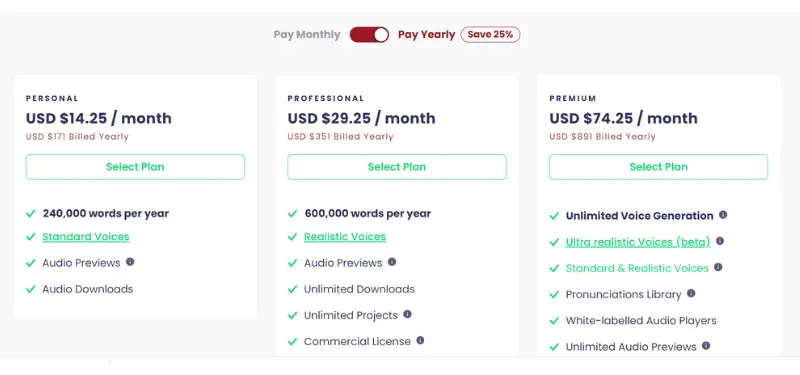
Task: Open info icon for Ultra realistic Voices (beta)
Action: coord(720,241)
